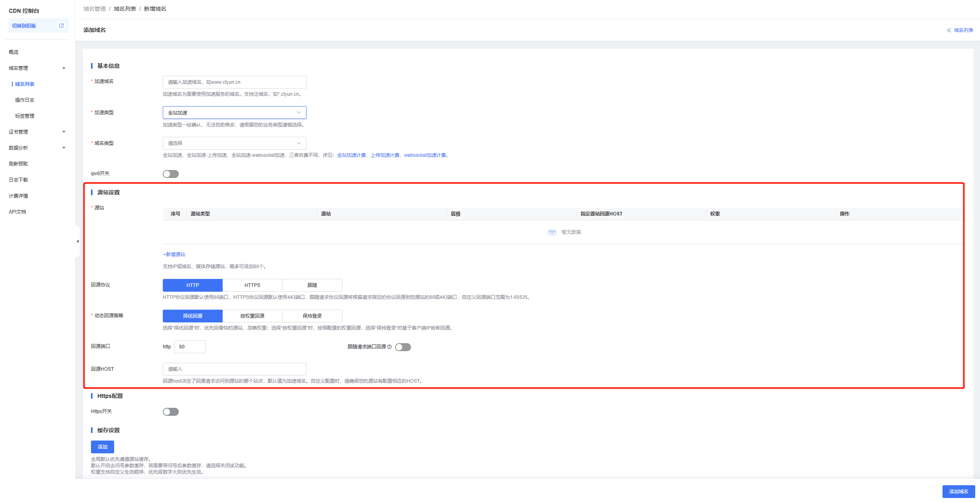Open the 全站加速计费 link
980x502 pixels.
[351, 155]
